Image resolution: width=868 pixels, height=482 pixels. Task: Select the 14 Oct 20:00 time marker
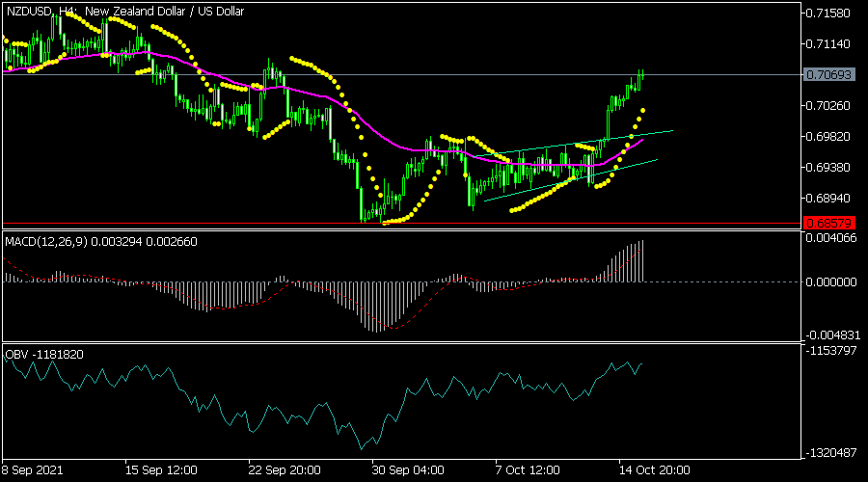(x=652, y=469)
